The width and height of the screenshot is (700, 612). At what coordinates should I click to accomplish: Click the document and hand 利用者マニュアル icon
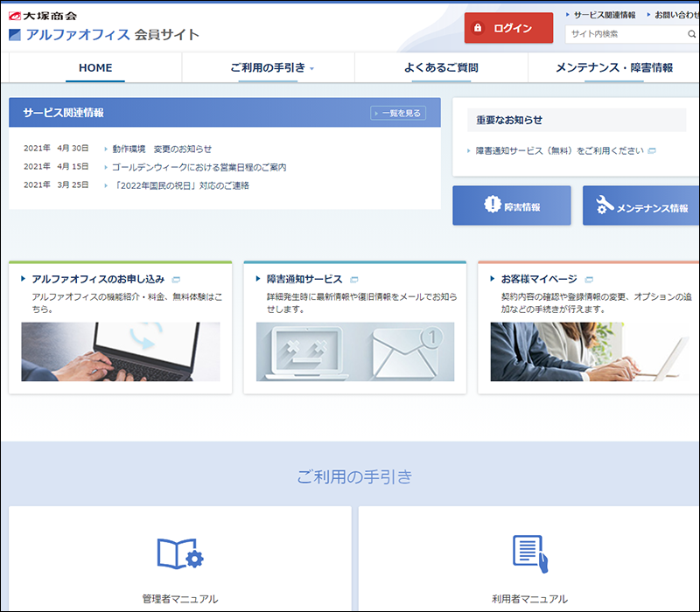click(x=530, y=553)
